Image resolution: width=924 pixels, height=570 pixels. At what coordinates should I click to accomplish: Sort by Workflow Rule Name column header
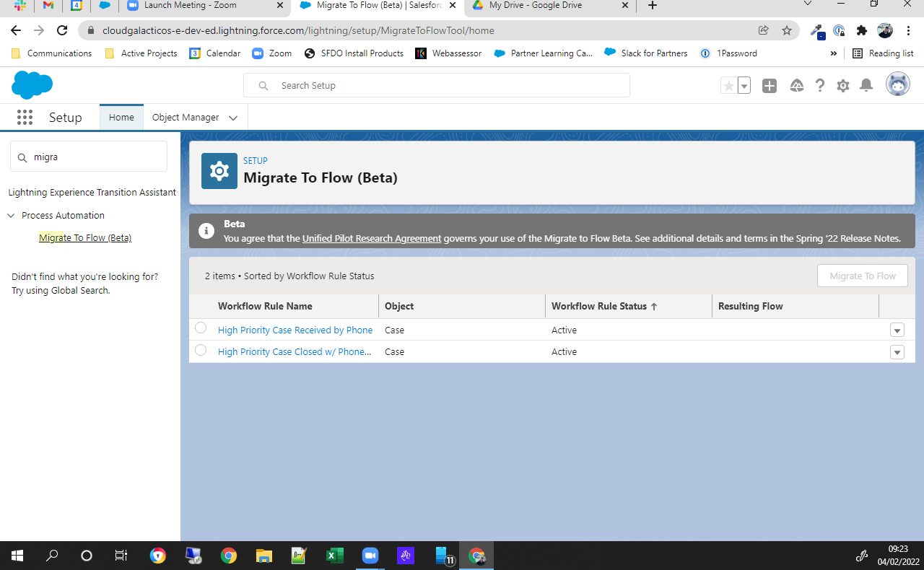pos(265,306)
